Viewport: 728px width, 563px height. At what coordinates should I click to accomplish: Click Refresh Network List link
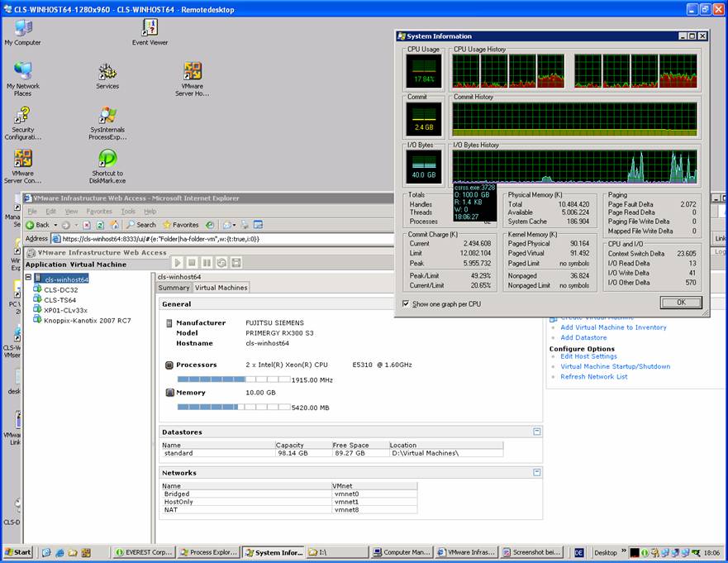click(x=594, y=377)
